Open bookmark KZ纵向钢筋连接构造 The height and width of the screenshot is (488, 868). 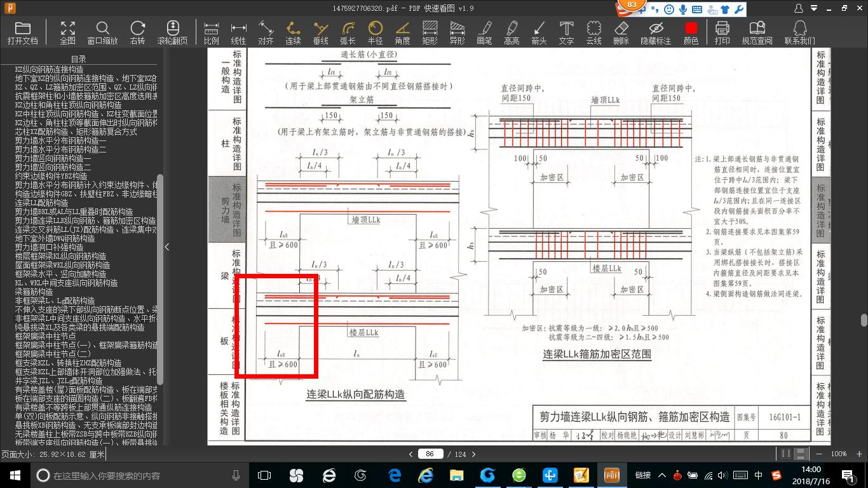point(49,69)
